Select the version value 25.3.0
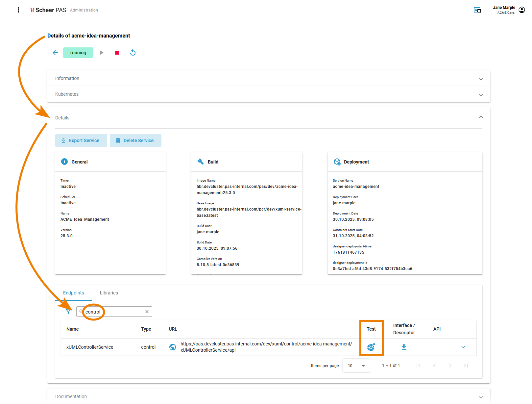This screenshot has height=404, width=532. (x=66, y=236)
